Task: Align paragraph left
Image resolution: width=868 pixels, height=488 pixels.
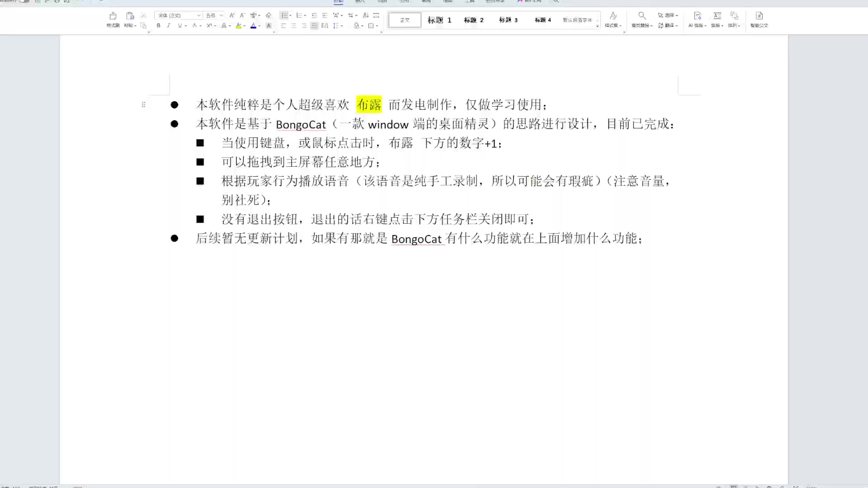Action: 283,26
